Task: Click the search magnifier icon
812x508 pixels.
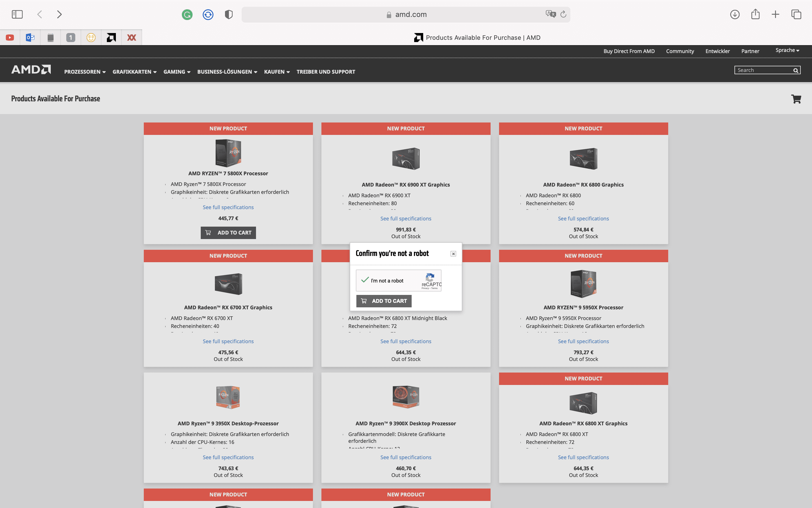Action: [796, 70]
